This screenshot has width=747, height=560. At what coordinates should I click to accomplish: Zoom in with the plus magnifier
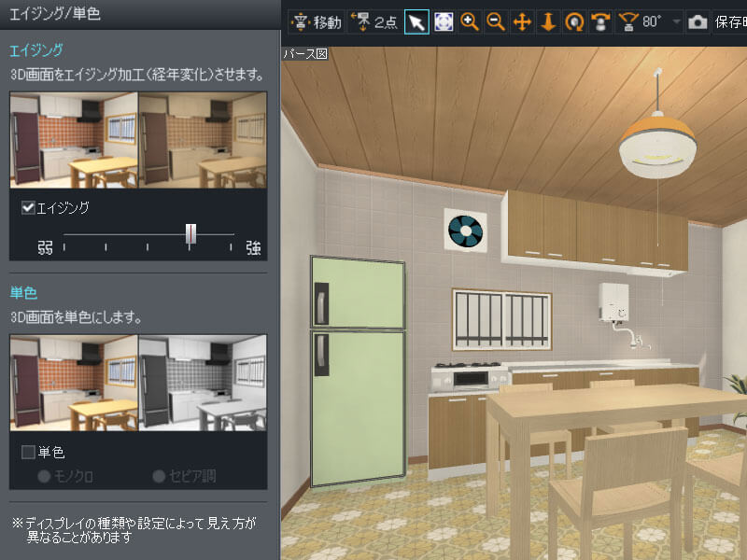click(x=470, y=21)
